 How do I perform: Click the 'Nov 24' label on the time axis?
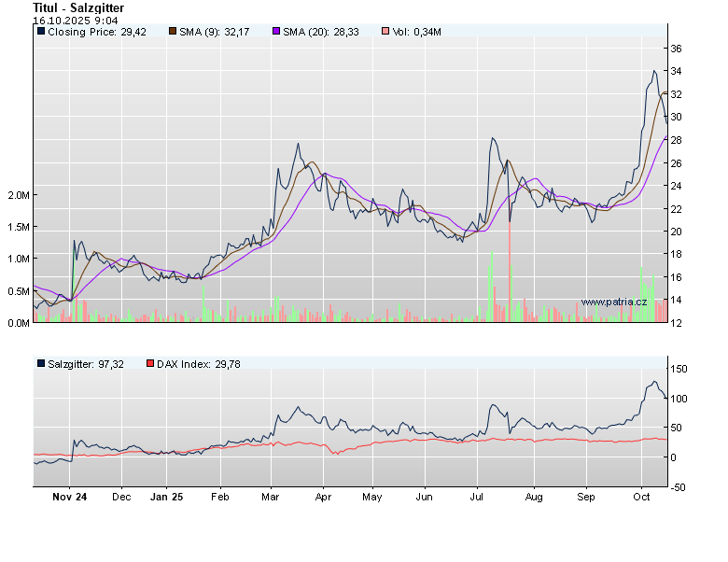tap(70, 498)
